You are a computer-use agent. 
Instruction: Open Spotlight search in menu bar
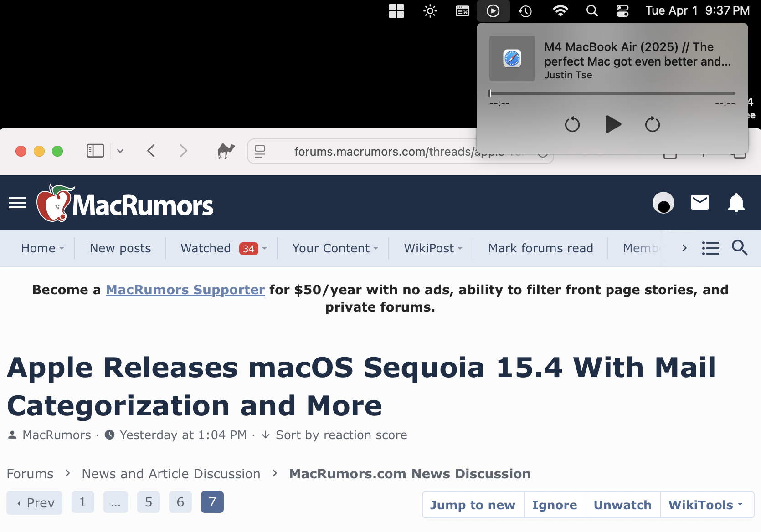(x=592, y=11)
